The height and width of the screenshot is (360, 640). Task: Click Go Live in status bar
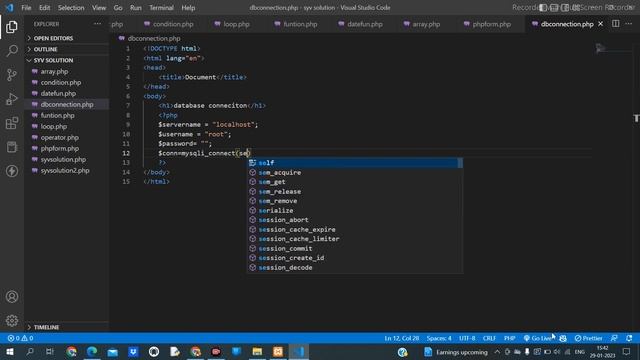tap(538, 338)
